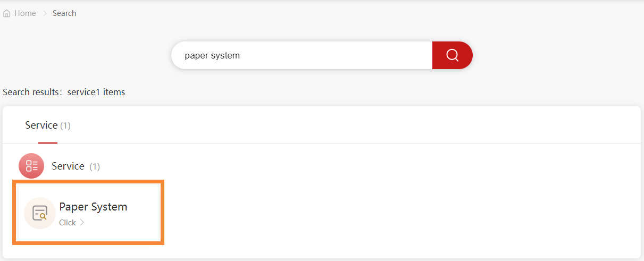Select the Paper System service card
This screenshot has height=261, width=644.
point(88,213)
